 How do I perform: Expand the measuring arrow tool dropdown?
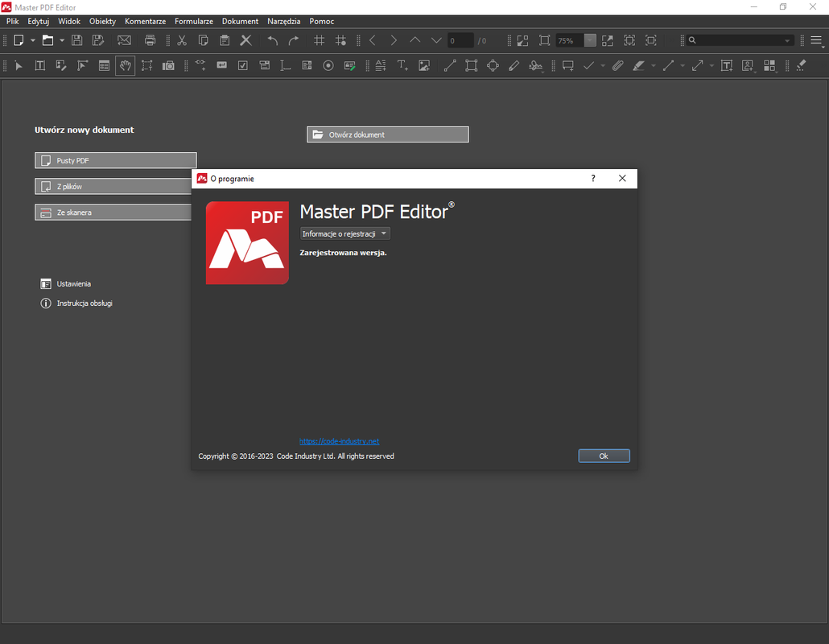tap(711, 65)
